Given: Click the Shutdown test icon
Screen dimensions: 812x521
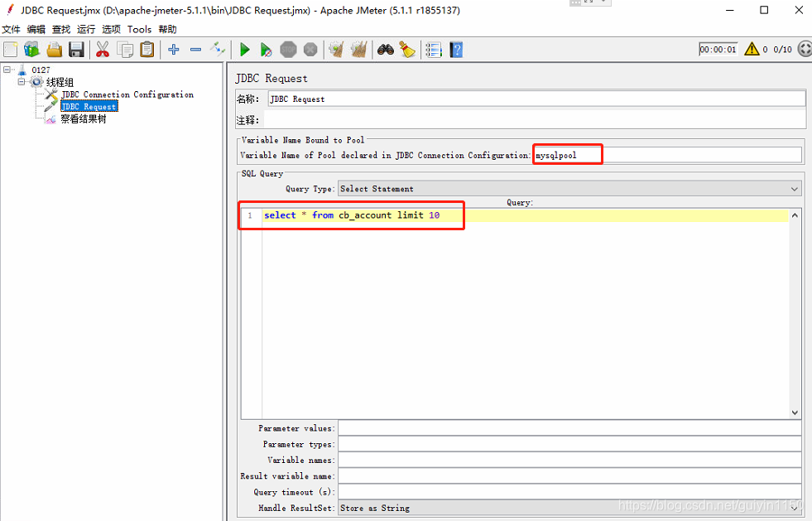Looking at the screenshot, I should coord(310,49).
